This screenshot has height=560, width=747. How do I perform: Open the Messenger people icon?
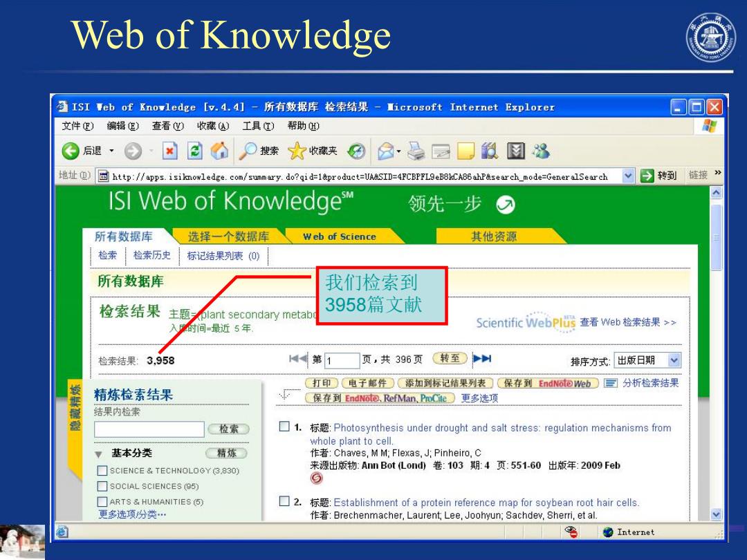click(541, 151)
